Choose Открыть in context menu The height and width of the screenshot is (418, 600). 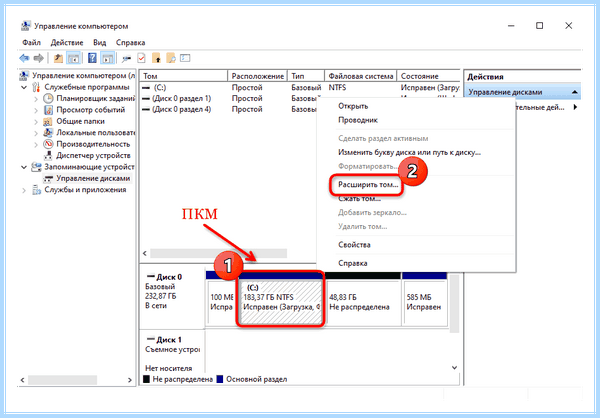tap(416, 106)
